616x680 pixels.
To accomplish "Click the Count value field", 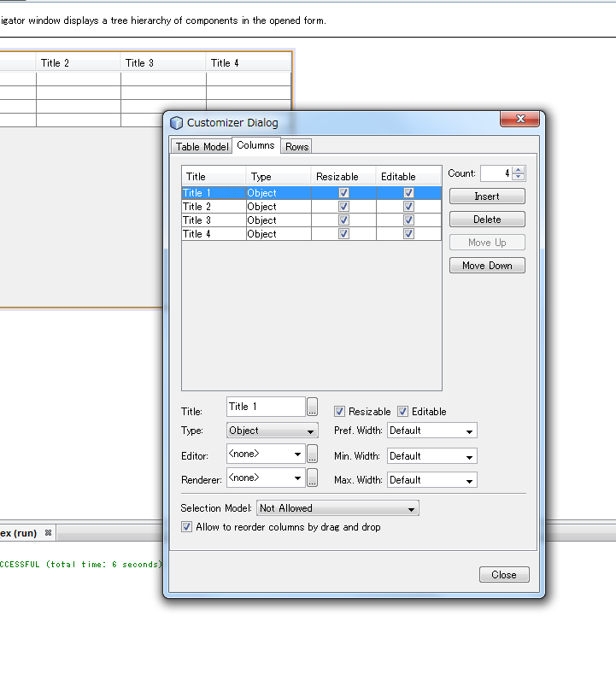I will click(x=496, y=173).
